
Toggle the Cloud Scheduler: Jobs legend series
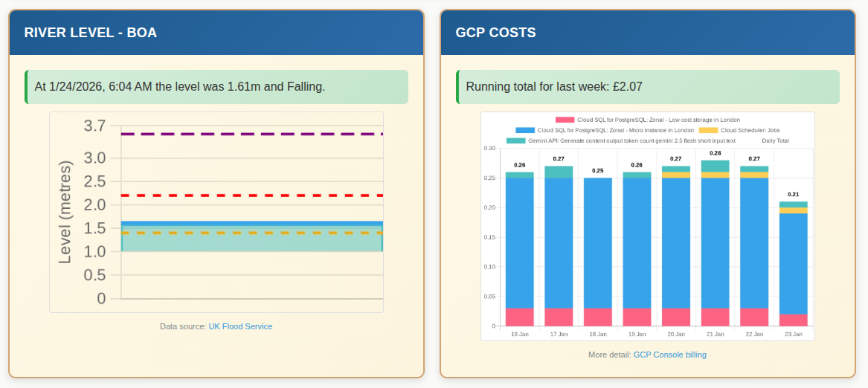750,130
